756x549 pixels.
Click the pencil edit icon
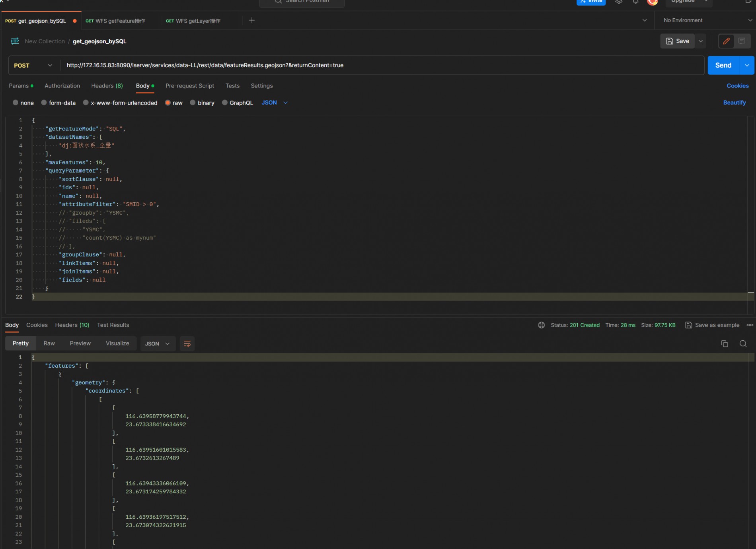726,41
